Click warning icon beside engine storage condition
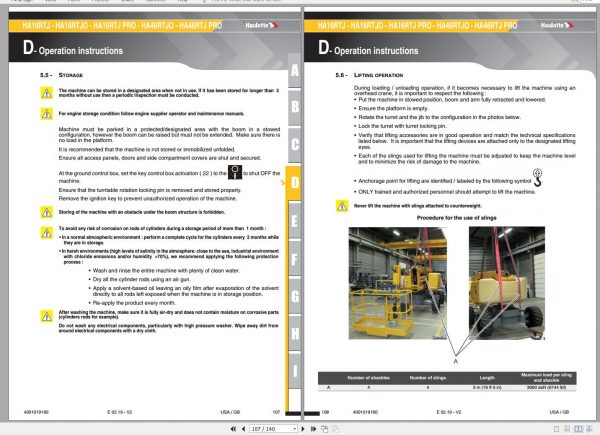The image size is (600, 435). 47,114
